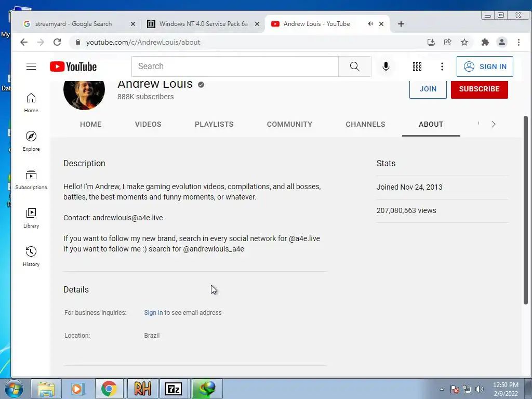
Task: Click the Chrome taskbar icon
Action: coord(109,389)
